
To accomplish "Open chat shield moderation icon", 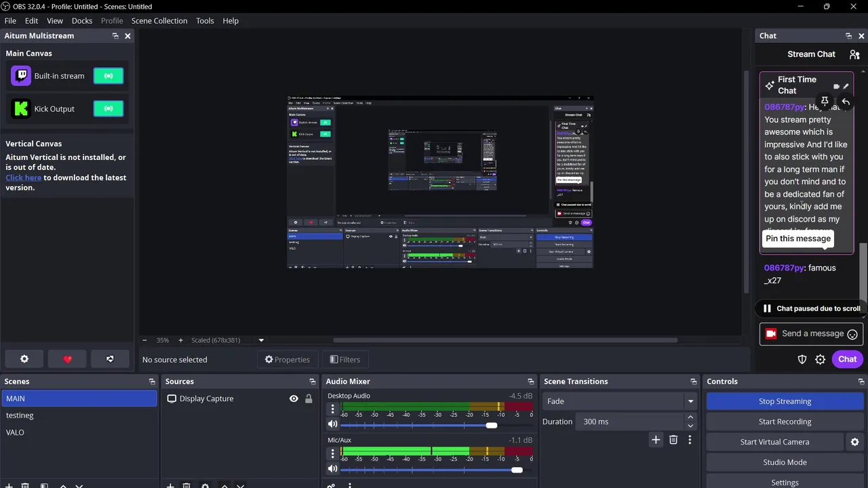I will coord(802,359).
